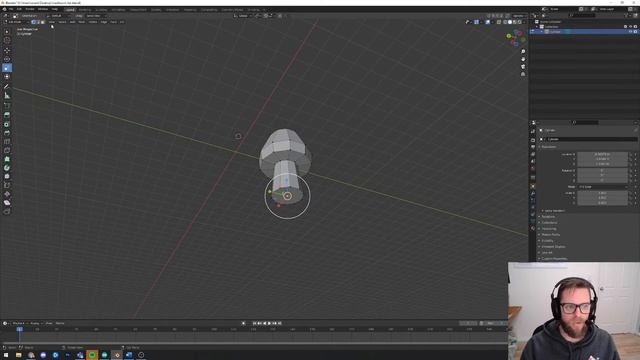The image size is (640, 360).
Task: Switch perspective/orthographic with the grid icon
Action: [523, 74]
